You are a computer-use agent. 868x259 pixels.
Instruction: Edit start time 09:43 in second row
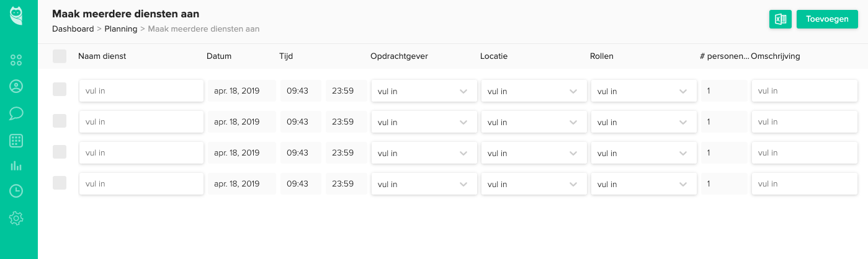click(301, 121)
